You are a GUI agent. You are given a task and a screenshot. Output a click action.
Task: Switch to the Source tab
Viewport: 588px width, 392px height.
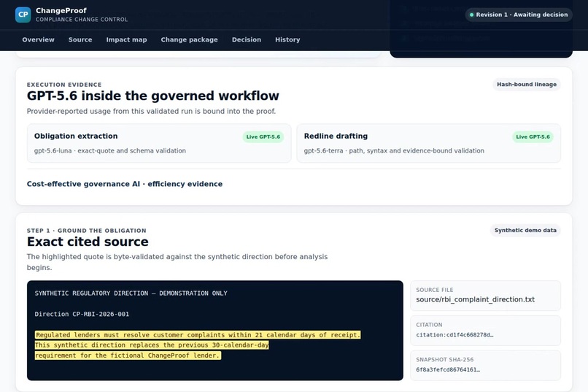[x=80, y=39]
